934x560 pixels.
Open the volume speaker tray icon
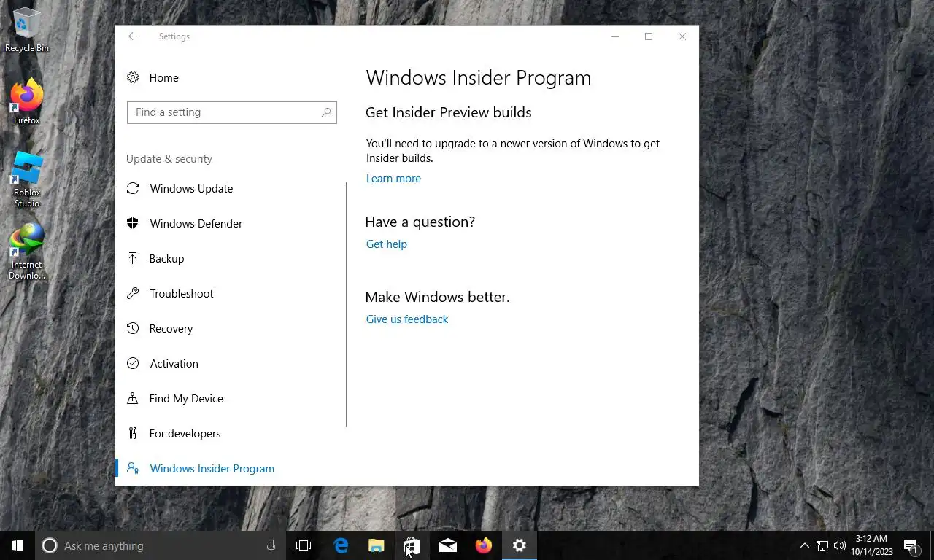tap(840, 545)
